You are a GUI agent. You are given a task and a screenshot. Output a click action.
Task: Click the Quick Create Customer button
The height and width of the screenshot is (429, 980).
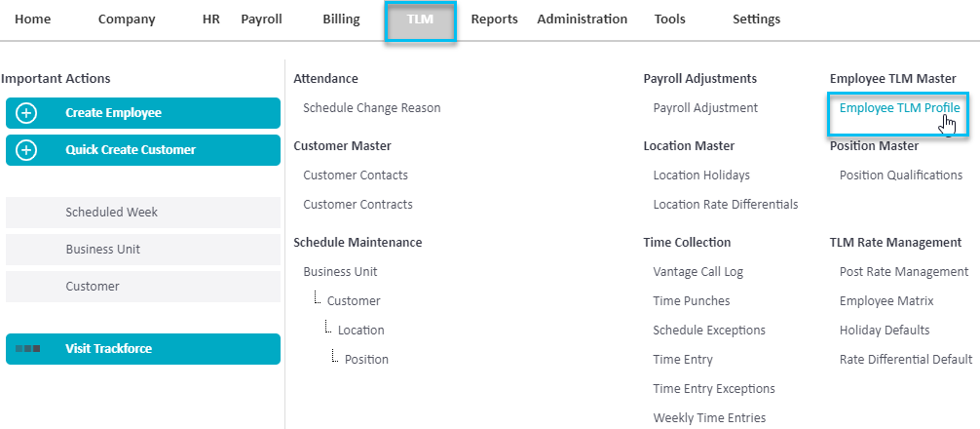tap(143, 150)
